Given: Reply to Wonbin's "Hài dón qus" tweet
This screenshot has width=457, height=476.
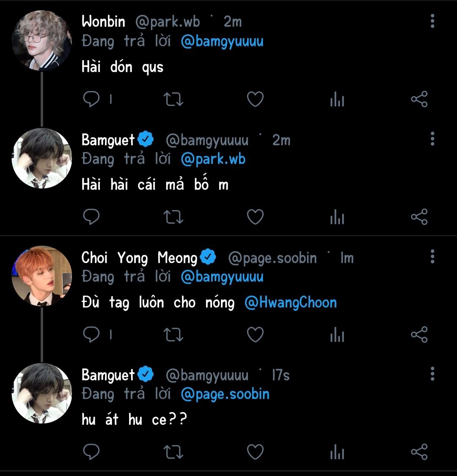Looking at the screenshot, I should pyautogui.click(x=91, y=100).
